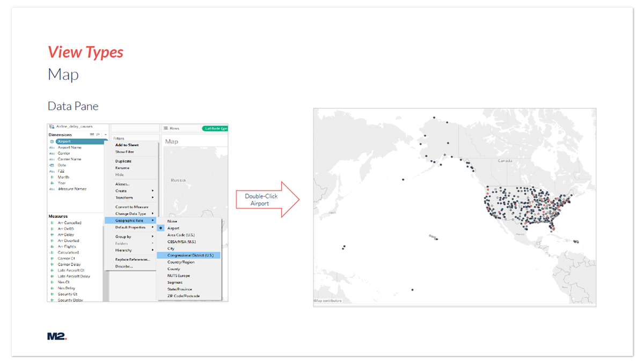Image resolution: width=644 pixels, height=362 pixels.
Task: Click the number icon beside Late Aircraft Ct
Action: coord(52,270)
